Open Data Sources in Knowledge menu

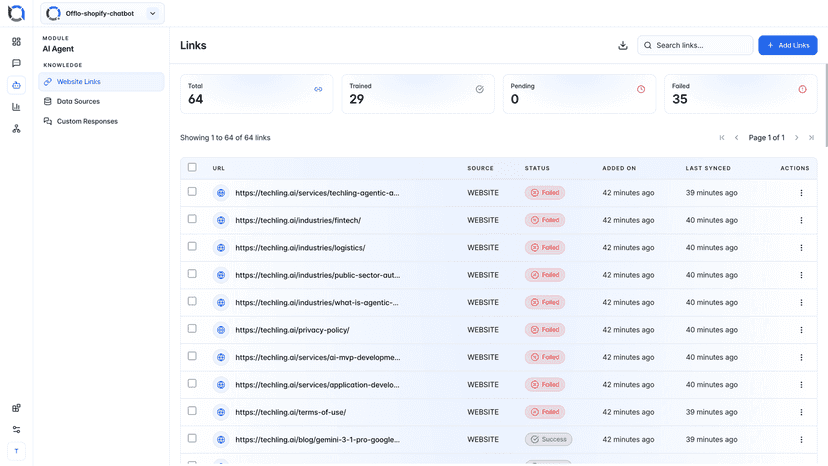point(101,101)
